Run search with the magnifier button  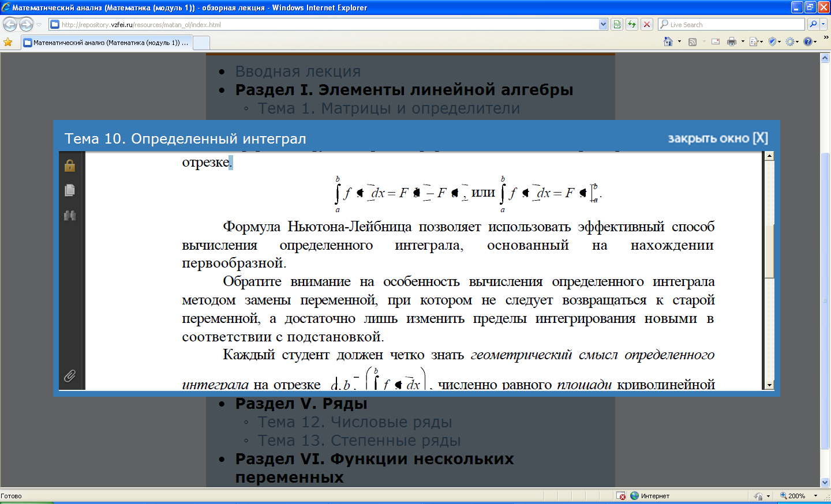[x=813, y=24]
